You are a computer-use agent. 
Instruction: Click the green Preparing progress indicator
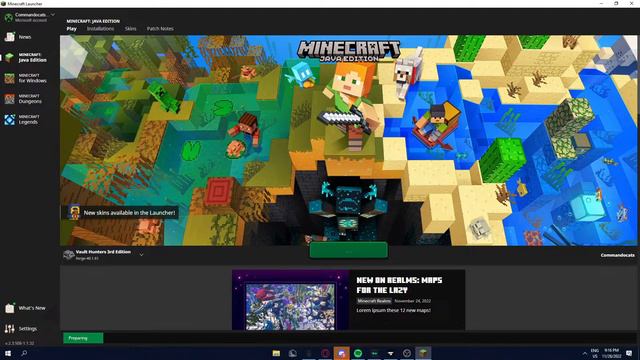coord(83,338)
